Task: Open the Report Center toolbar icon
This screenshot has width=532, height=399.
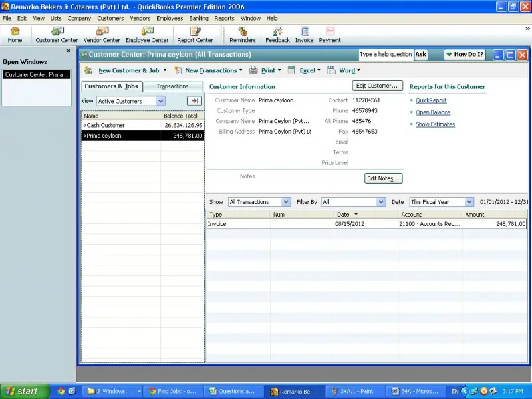Action: click(195, 35)
